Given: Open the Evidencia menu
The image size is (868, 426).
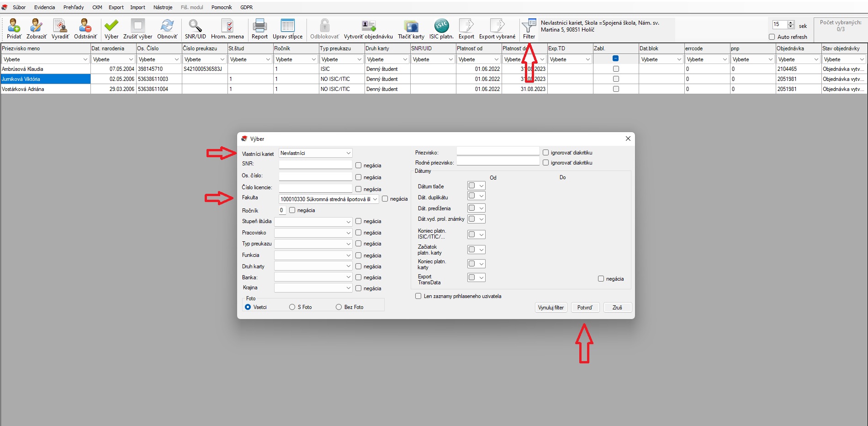Looking at the screenshot, I should pos(44,7).
